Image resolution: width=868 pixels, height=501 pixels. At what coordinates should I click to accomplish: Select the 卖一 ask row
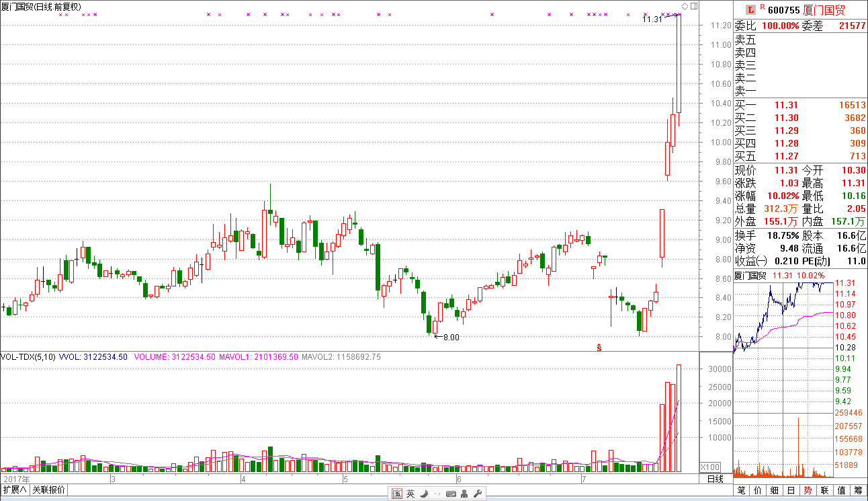click(800, 91)
